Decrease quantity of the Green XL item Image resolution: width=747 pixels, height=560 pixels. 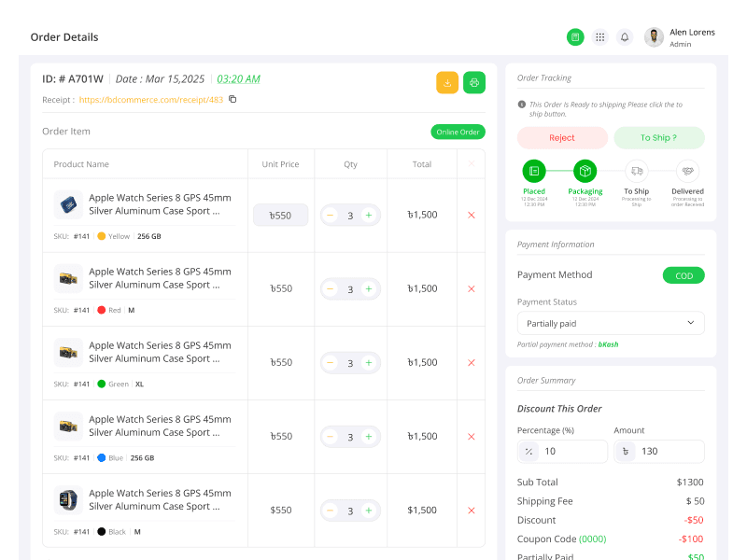point(330,363)
